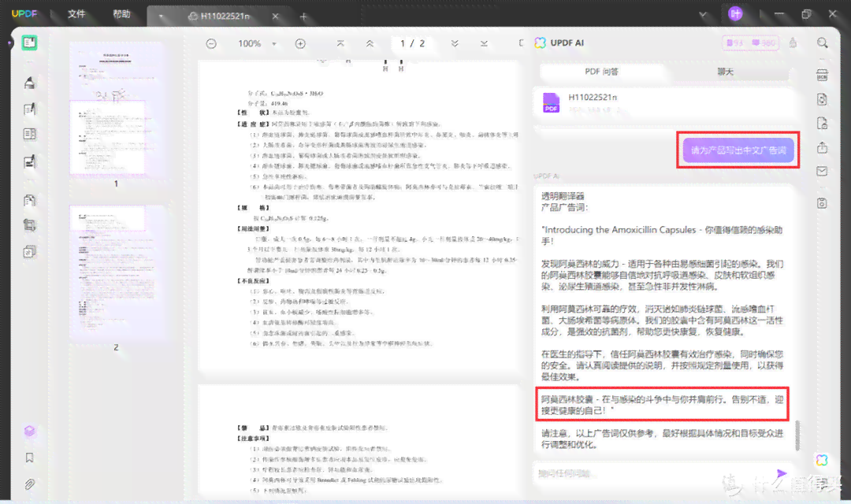Screen dimensions: 851x504
Task: Switch to the PDF 问答 tab
Action: (x=601, y=72)
